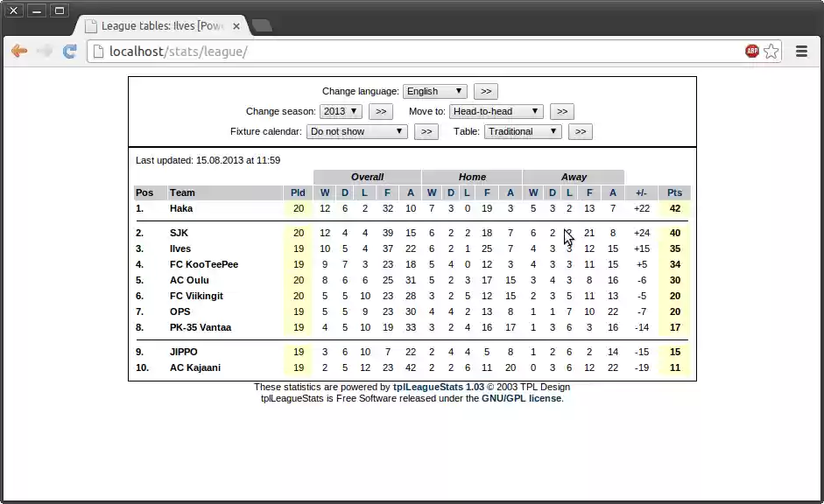Click the page icon in the address bar
The image size is (824, 504).
tap(96, 52)
